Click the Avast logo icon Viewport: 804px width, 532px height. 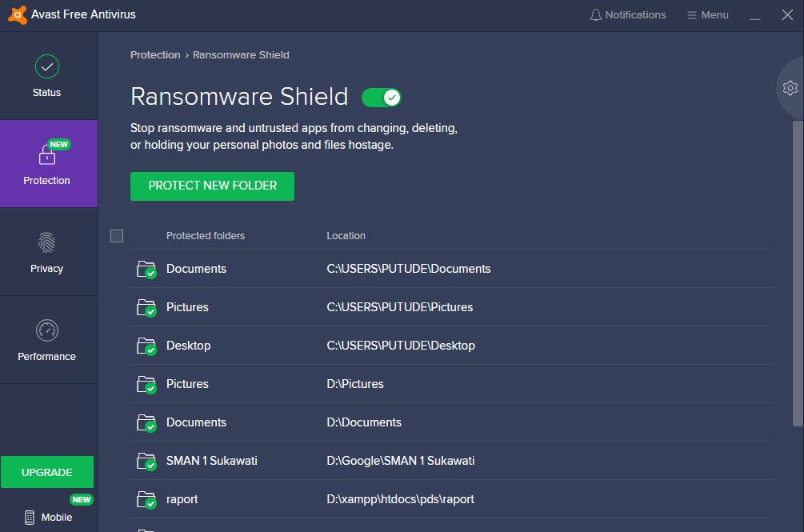[17, 15]
